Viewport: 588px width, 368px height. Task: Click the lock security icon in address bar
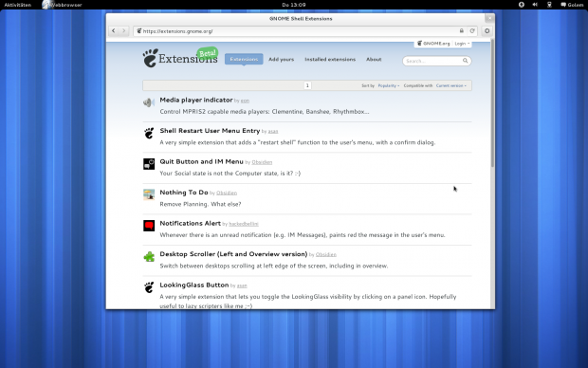point(462,31)
